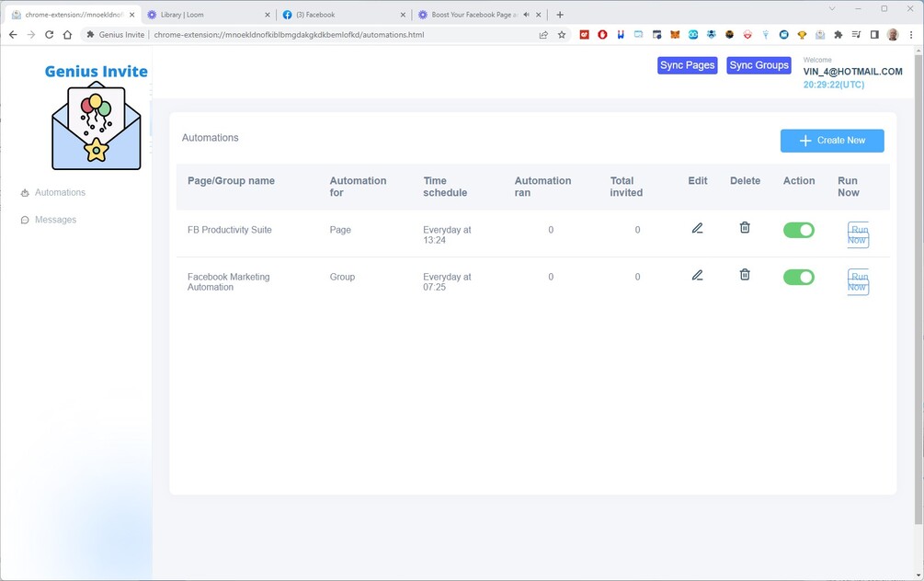Open the Genius Invite envelope extension icon
The image size is (924, 581).
(820, 35)
